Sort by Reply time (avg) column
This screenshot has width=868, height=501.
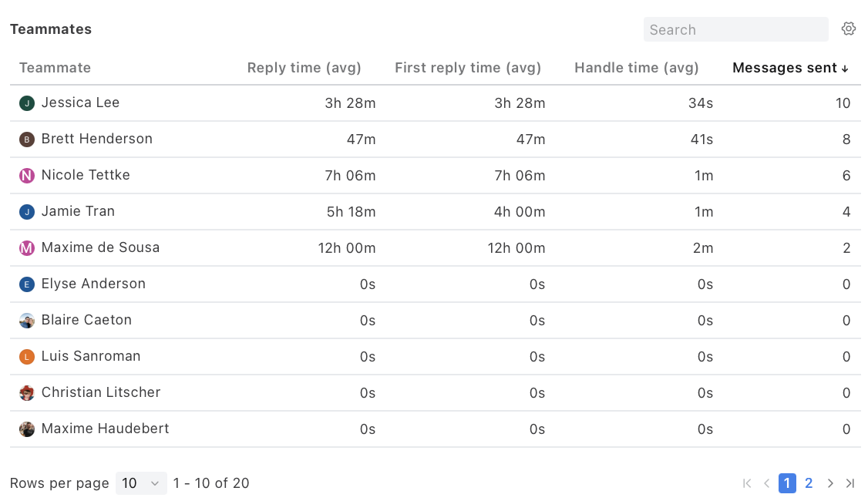point(304,68)
